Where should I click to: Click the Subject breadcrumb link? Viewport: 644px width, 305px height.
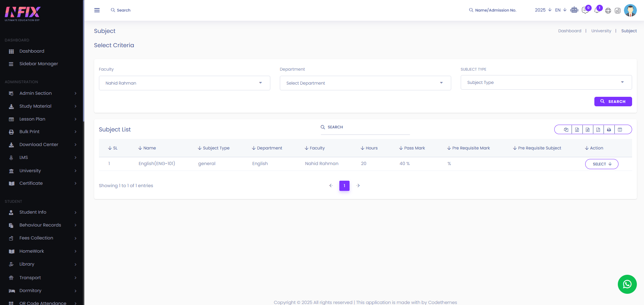point(629,31)
